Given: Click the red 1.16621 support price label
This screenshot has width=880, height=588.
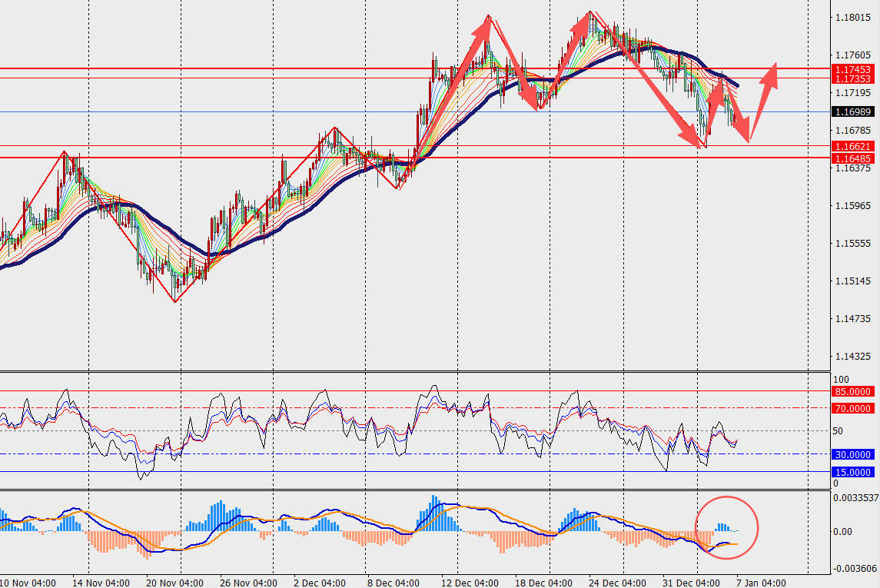Looking at the screenshot, I should click(852, 145).
